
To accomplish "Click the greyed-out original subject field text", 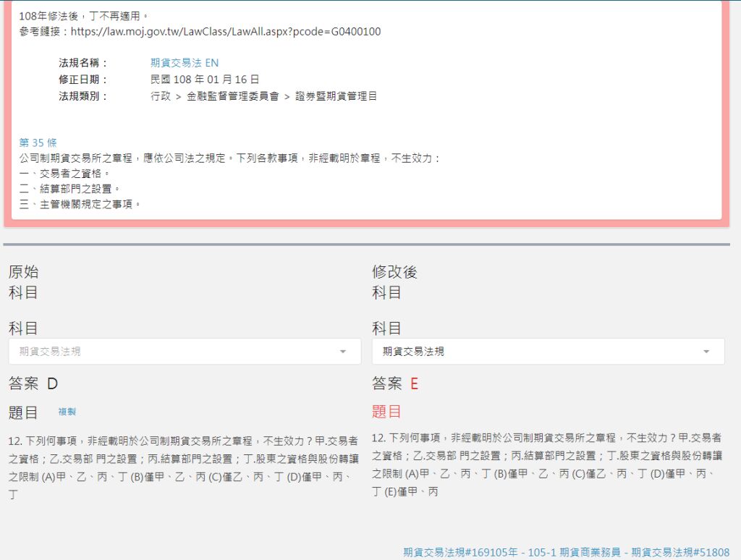I will point(50,352).
